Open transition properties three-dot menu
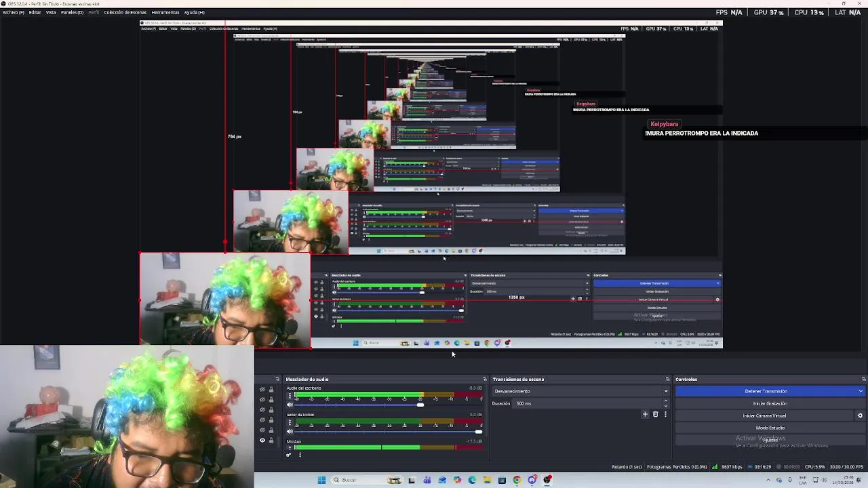 pos(665,414)
